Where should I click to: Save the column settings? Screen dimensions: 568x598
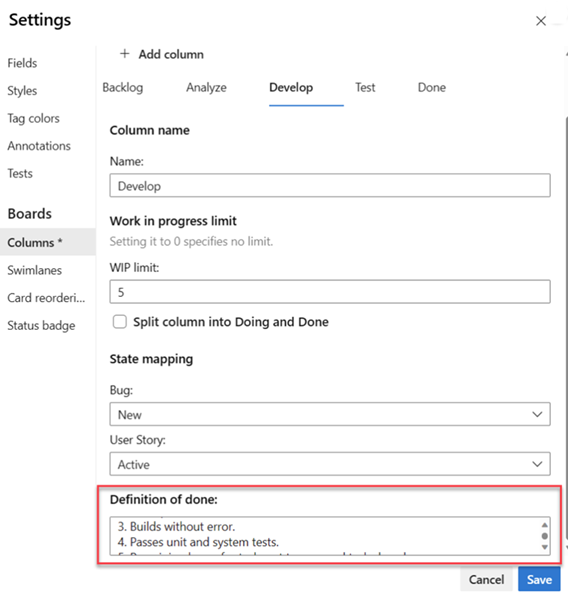coord(539,580)
